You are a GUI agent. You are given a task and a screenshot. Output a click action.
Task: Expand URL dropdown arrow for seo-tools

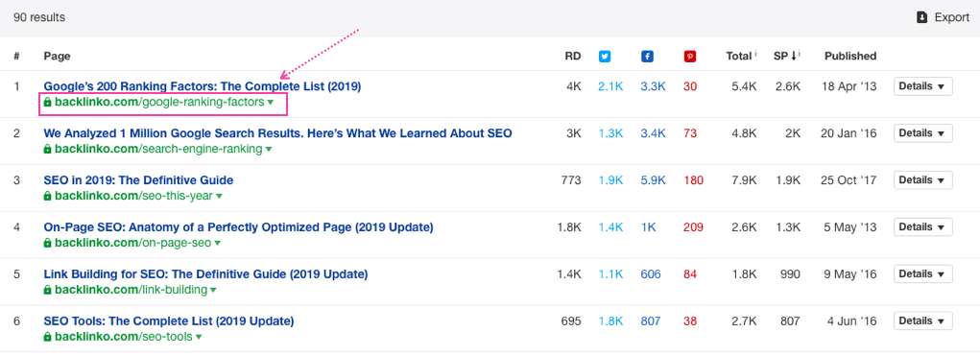(198, 337)
